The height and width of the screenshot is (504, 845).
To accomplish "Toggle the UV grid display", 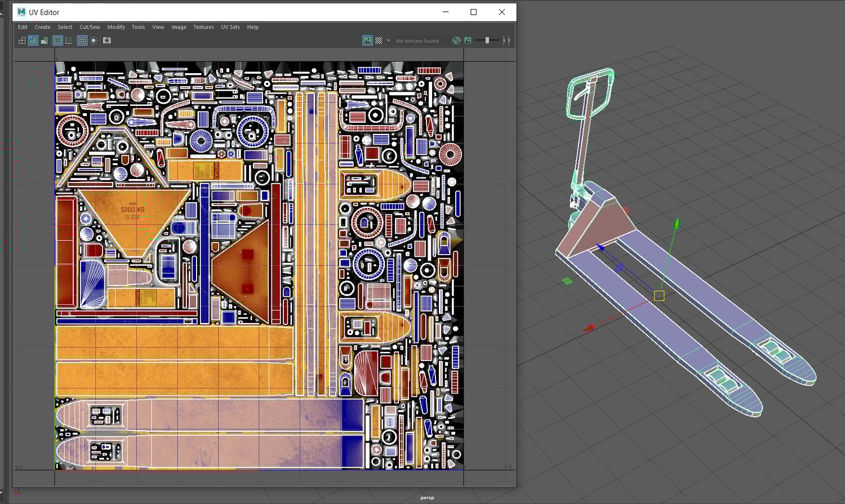I will point(82,41).
